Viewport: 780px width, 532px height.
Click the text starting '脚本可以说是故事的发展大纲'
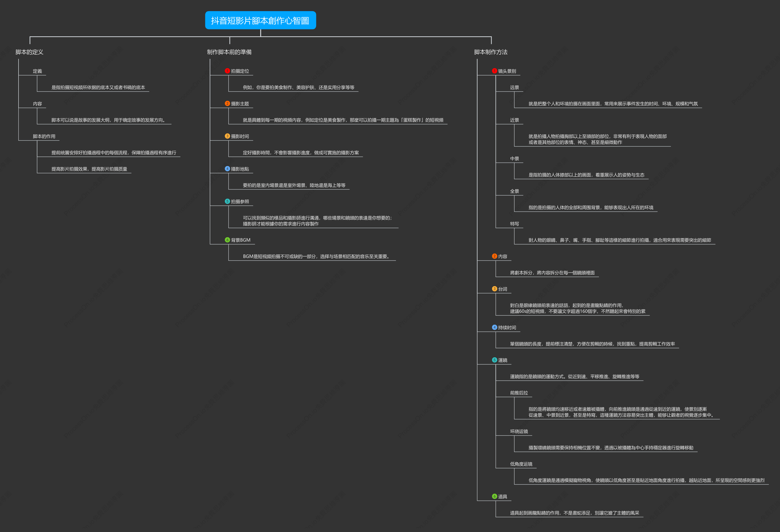click(x=109, y=120)
